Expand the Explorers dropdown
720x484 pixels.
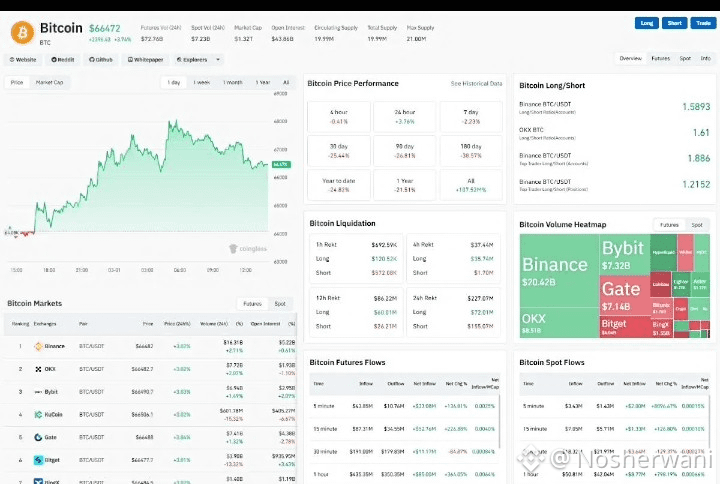coord(198,60)
